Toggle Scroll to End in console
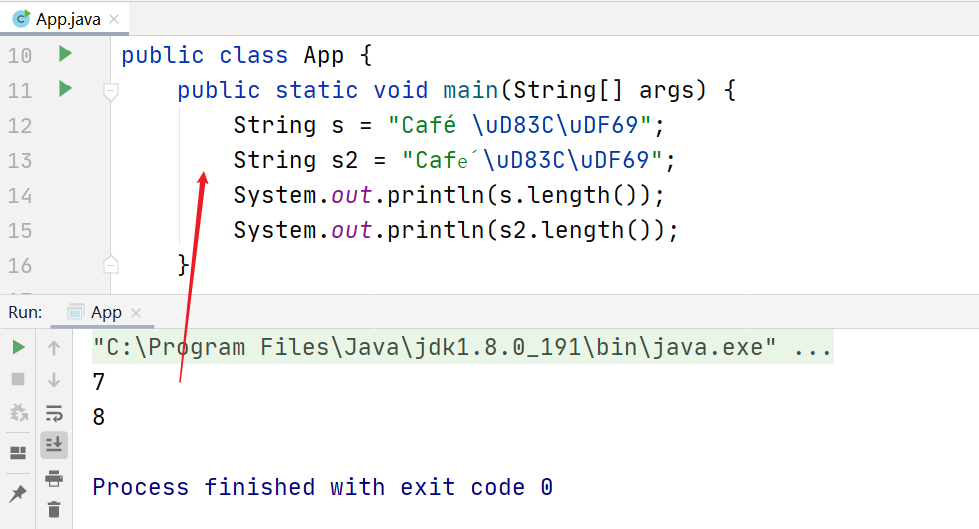 coord(54,445)
